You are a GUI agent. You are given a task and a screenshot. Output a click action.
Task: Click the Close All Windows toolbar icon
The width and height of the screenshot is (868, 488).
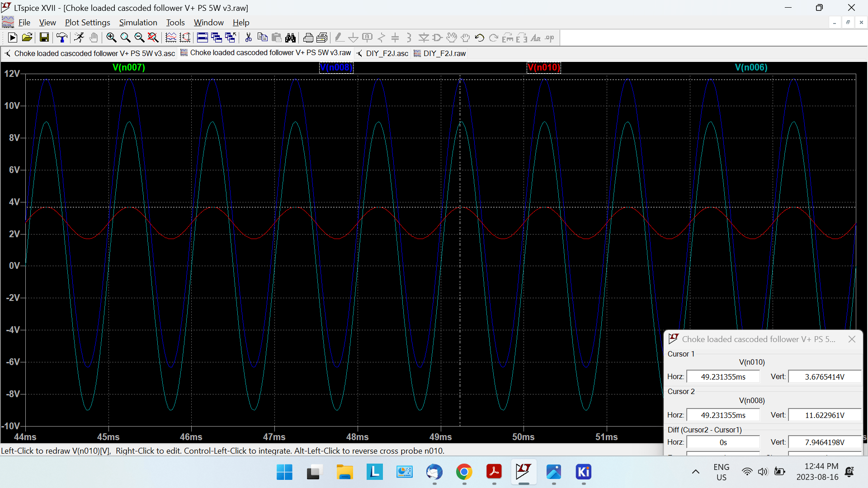(231, 38)
